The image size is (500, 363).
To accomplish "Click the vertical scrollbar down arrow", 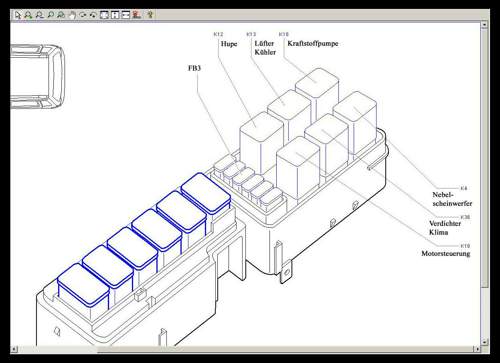I will (x=485, y=342).
